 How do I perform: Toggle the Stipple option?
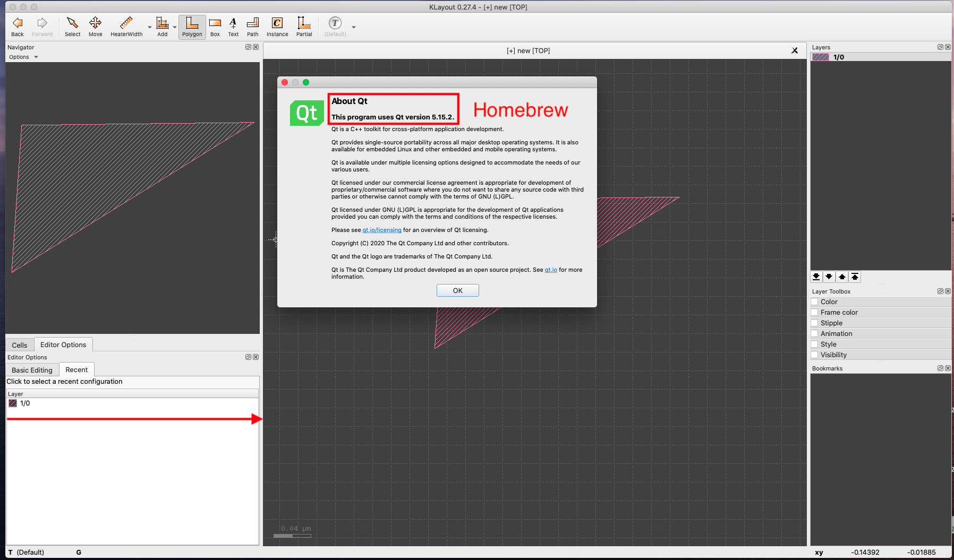[815, 323]
